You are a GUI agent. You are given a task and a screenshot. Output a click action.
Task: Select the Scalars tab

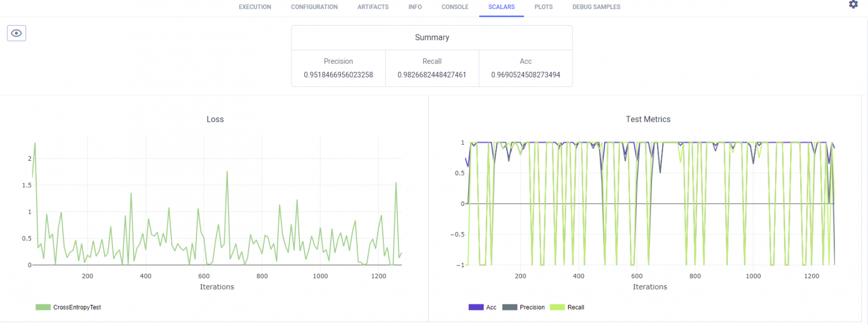tap(501, 7)
